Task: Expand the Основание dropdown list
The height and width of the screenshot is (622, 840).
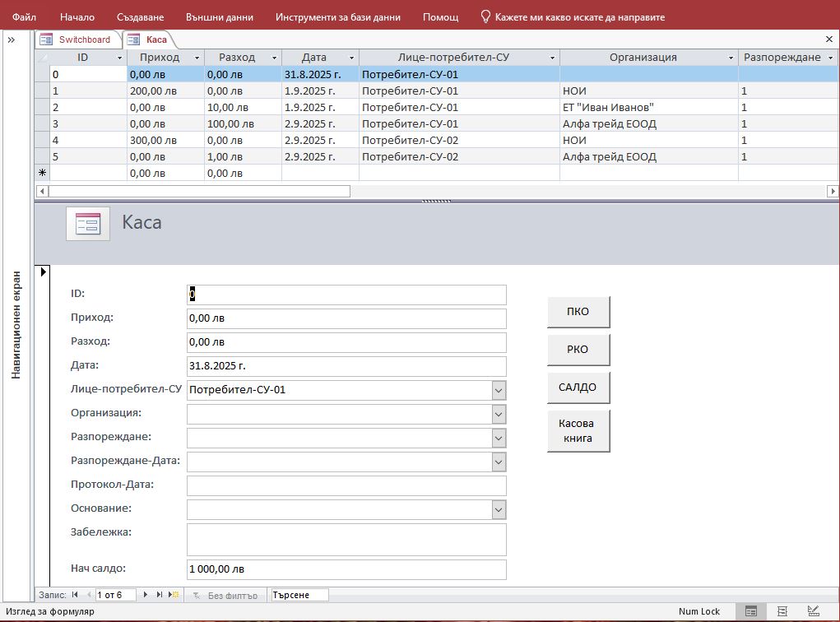Action: click(498, 510)
